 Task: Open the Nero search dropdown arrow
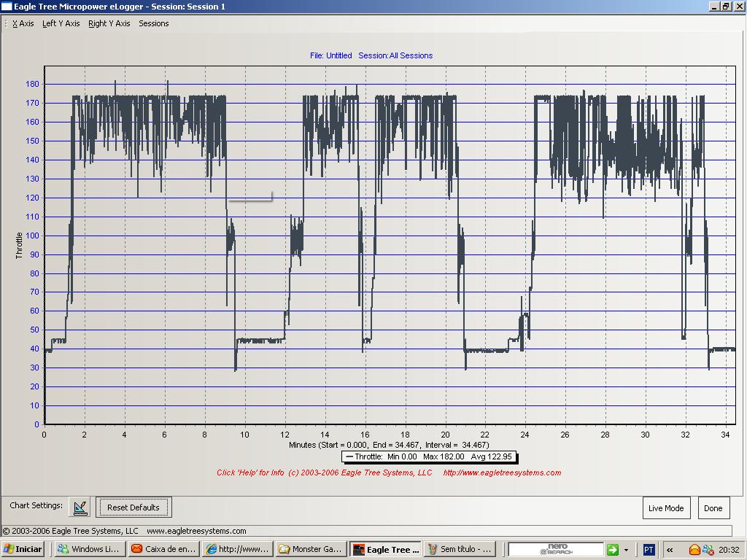(x=626, y=550)
